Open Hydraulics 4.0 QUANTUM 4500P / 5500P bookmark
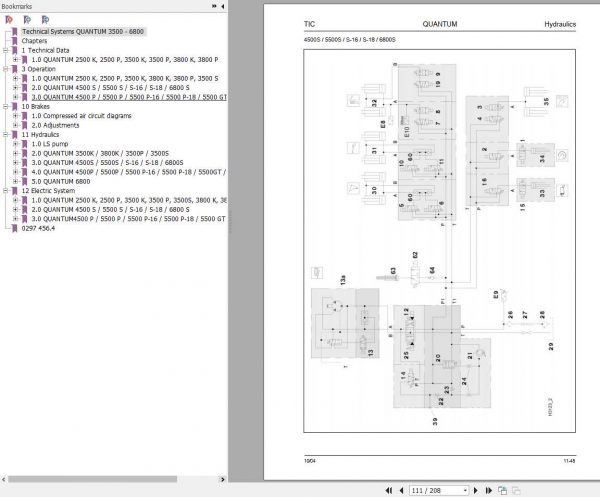 coord(129,172)
